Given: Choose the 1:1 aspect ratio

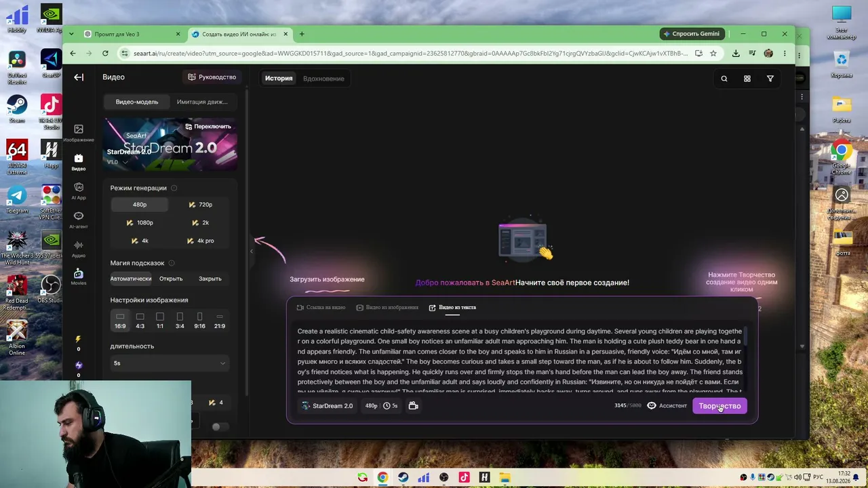Looking at the screenshot, I should 160,321.
